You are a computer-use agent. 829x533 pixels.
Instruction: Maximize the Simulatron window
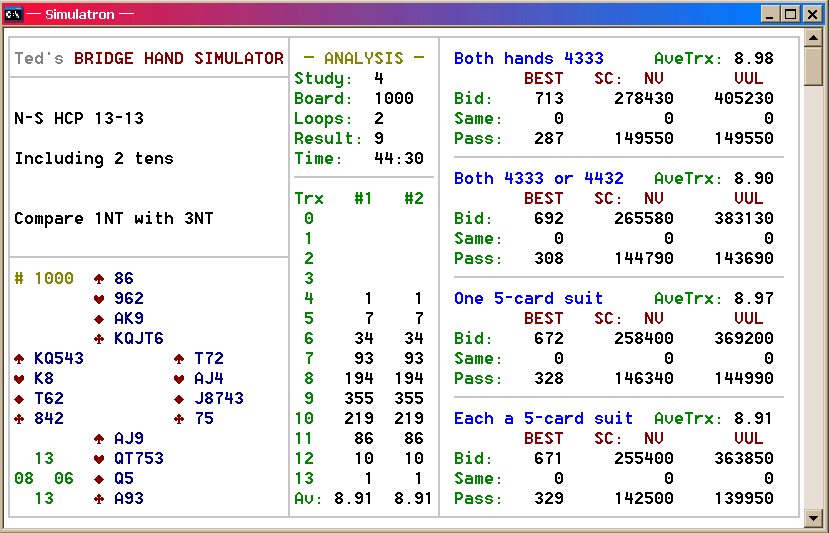click(790, 14)
